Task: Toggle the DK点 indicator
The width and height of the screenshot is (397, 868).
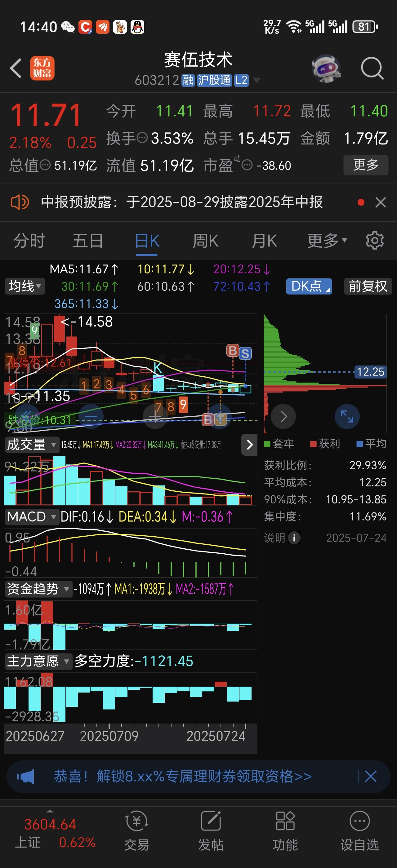Action: pyautogui.click(x=309, y=286)
